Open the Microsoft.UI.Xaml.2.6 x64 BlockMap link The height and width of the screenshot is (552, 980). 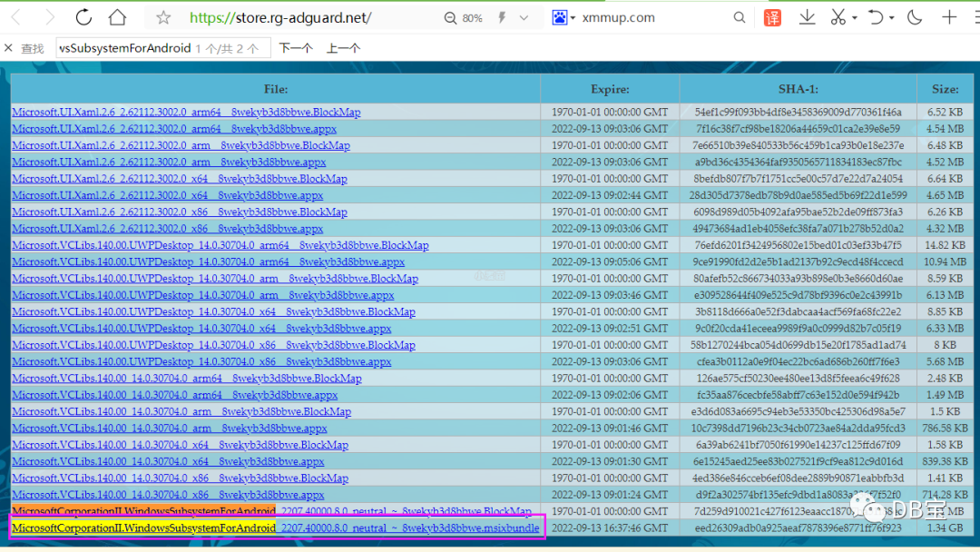click(x=180, y=179)
